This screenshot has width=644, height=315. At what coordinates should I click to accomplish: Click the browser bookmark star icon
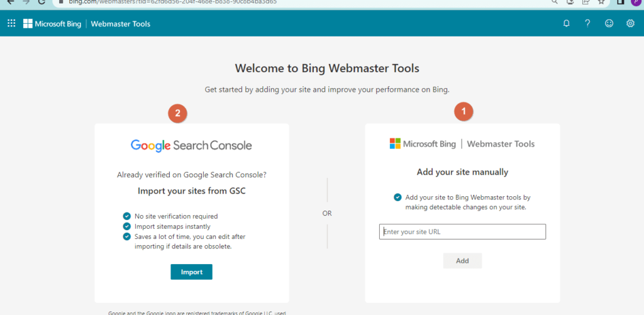click(x=601, y=2)
